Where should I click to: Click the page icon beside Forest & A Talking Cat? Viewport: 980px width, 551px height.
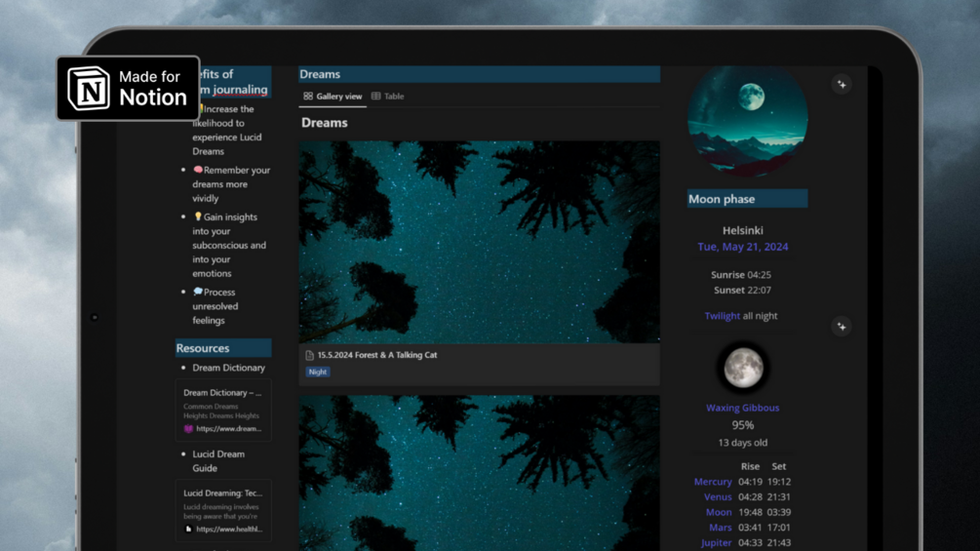pyautogui.click(x=309, y=355)
